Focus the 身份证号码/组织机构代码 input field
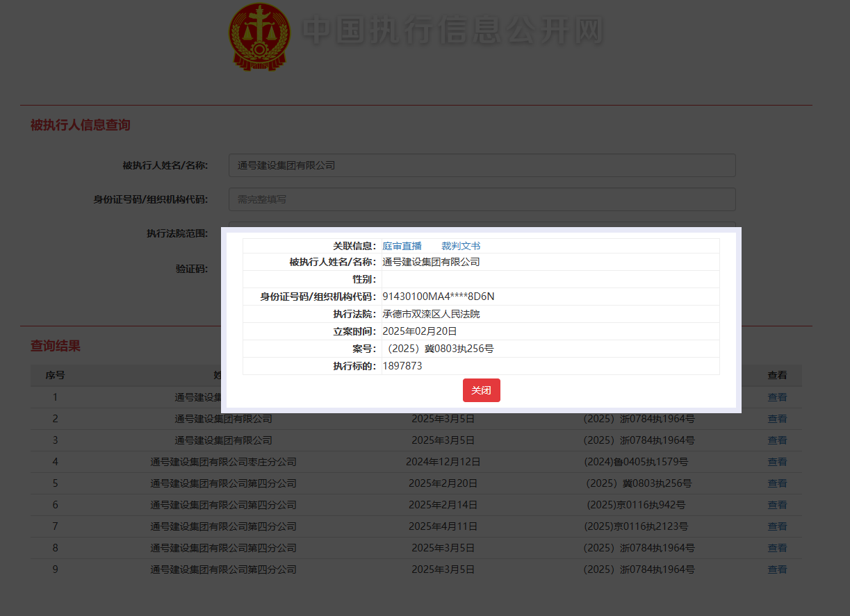 point(482,199)
